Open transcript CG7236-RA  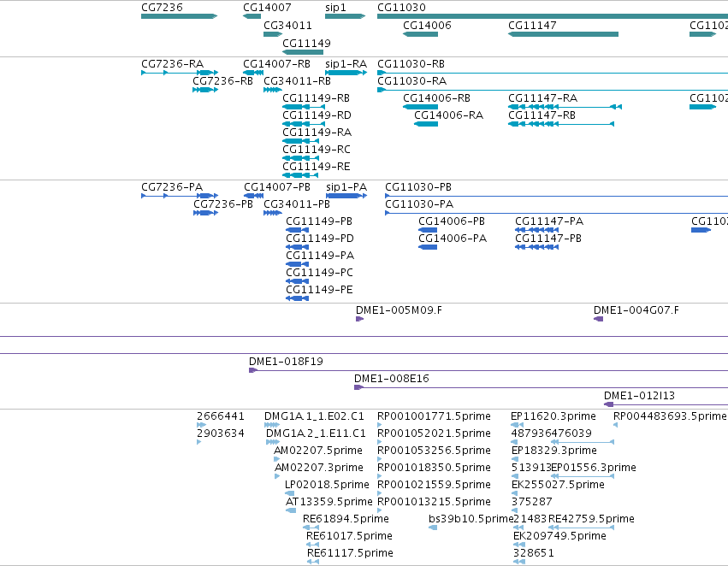[180, 73]
